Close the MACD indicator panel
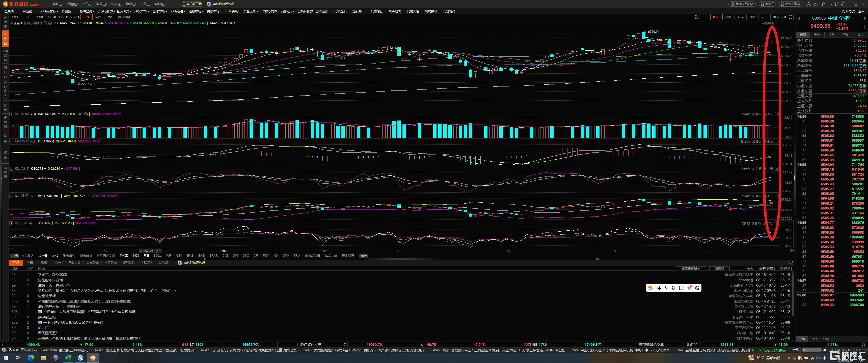The width and height of the screenshot is (868, 363). [777, 141]
